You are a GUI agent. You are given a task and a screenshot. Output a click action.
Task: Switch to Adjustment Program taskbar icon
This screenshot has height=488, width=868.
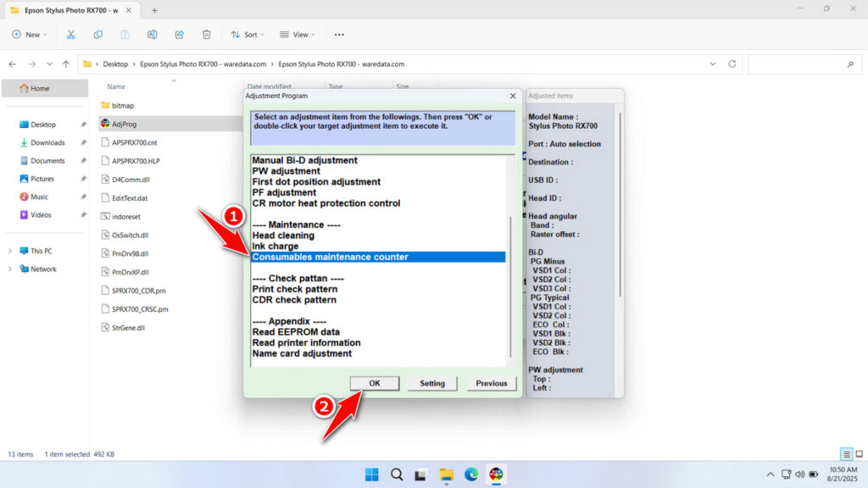(x=496, y=474)
